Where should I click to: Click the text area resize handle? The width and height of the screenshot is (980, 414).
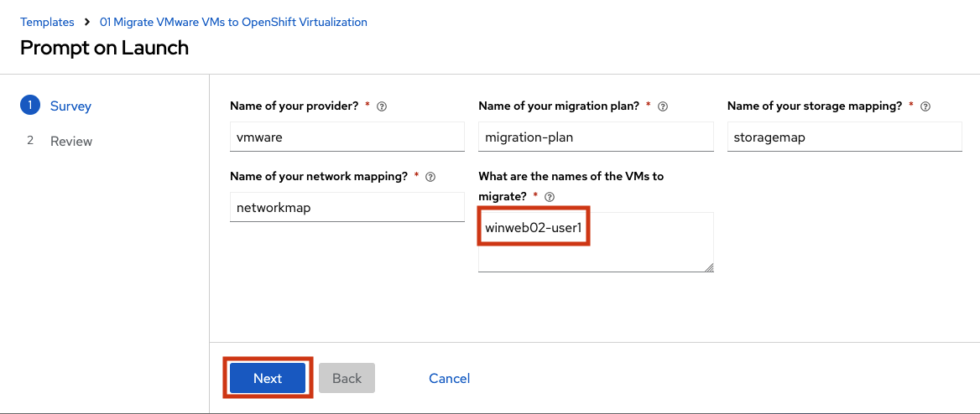point(709,268)
